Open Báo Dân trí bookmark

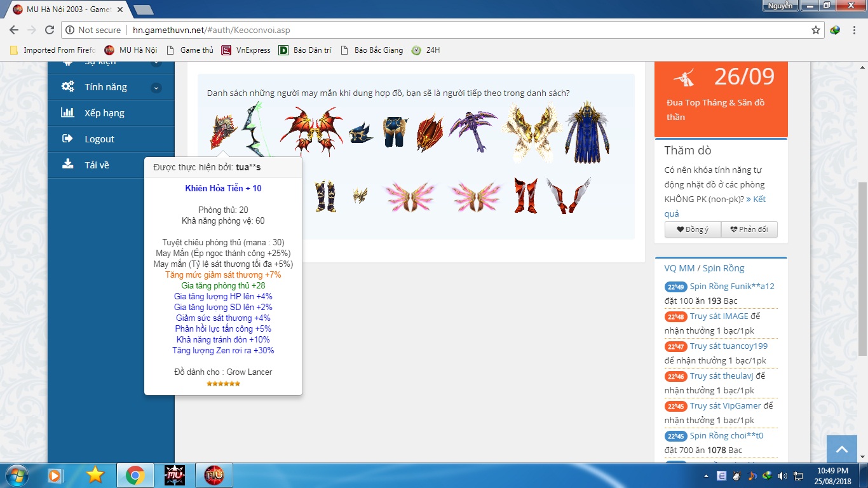(305, 50)
